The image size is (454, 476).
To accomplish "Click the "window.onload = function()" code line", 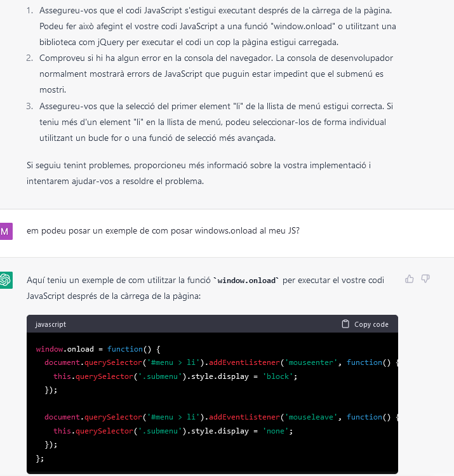I will (99, 349).
